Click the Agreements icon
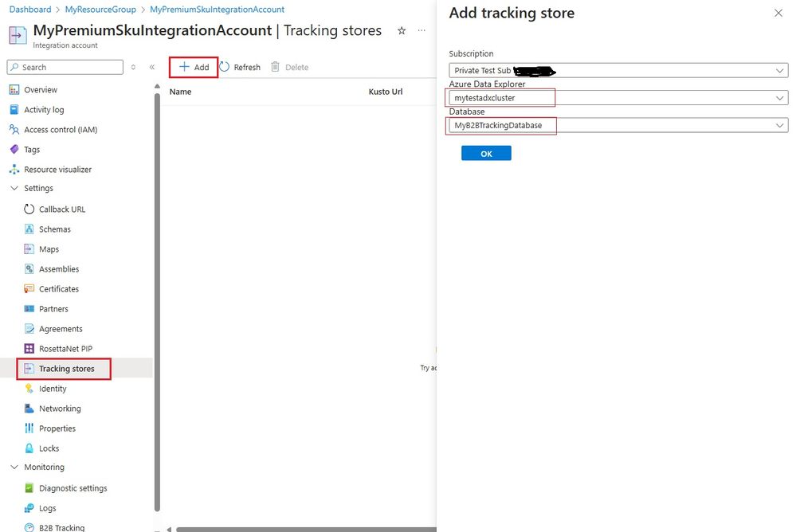The width and height of the screenshot is (796, 532). click(x=29, y=328)
